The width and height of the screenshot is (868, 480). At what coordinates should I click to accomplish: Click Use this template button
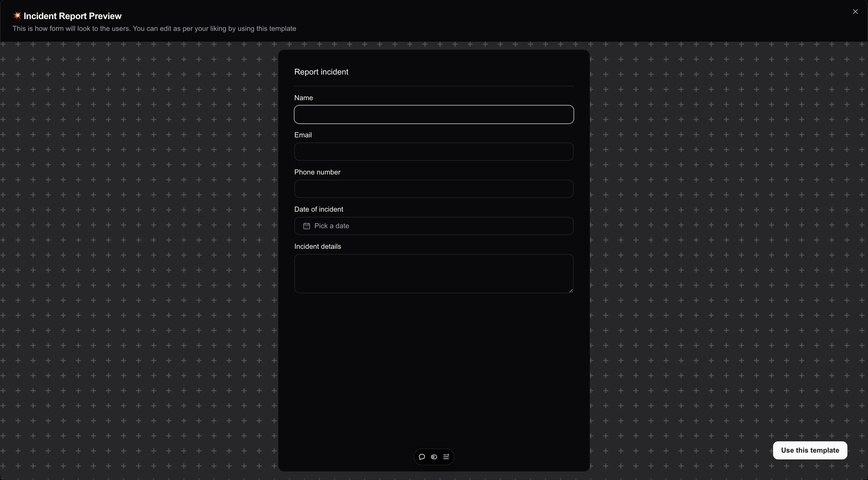coord(810,450)
